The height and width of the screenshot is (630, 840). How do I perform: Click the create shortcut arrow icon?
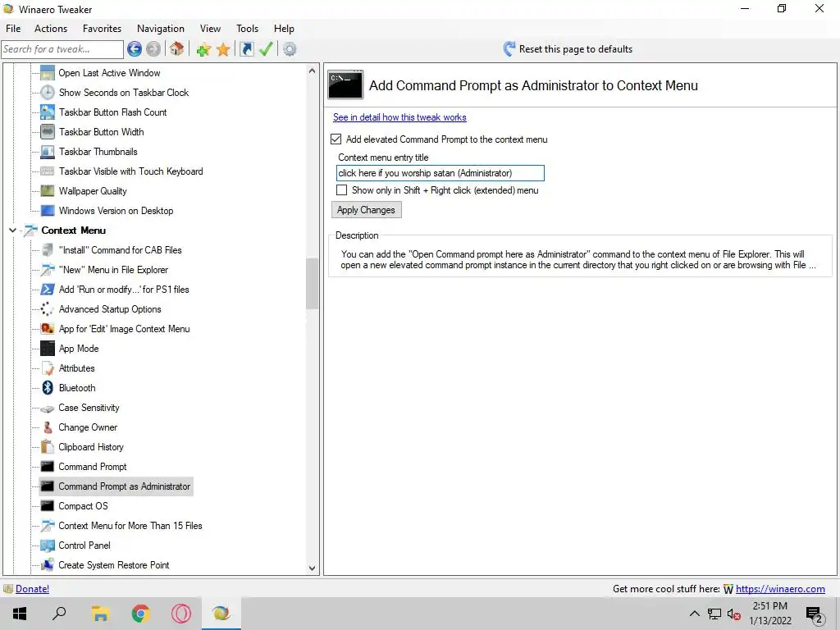(x=246, y=49)
